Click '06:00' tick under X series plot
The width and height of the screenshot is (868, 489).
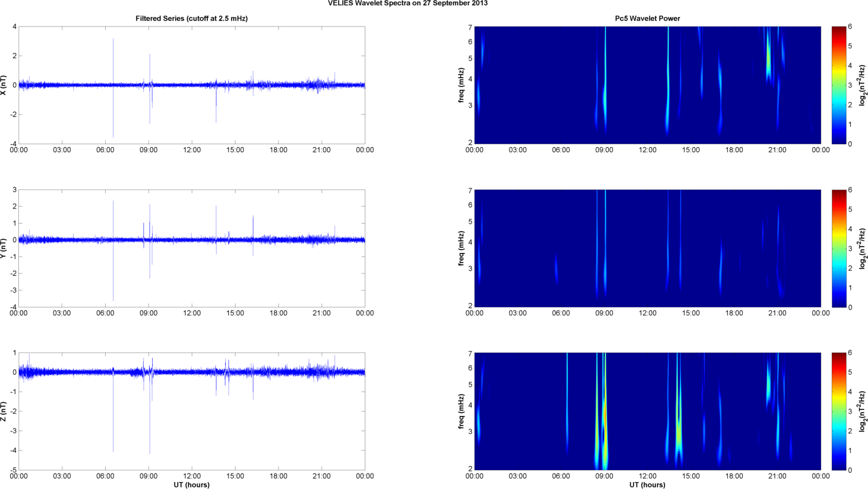pyautogui.click(x=105, y=150)
